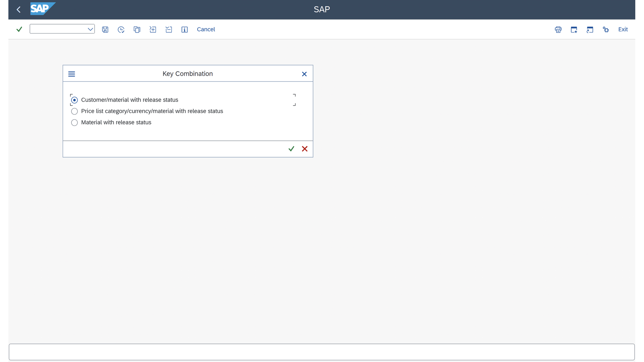
Task: Click the clock-with-checkmark toolbar icon
Action: tap(121, 29)
